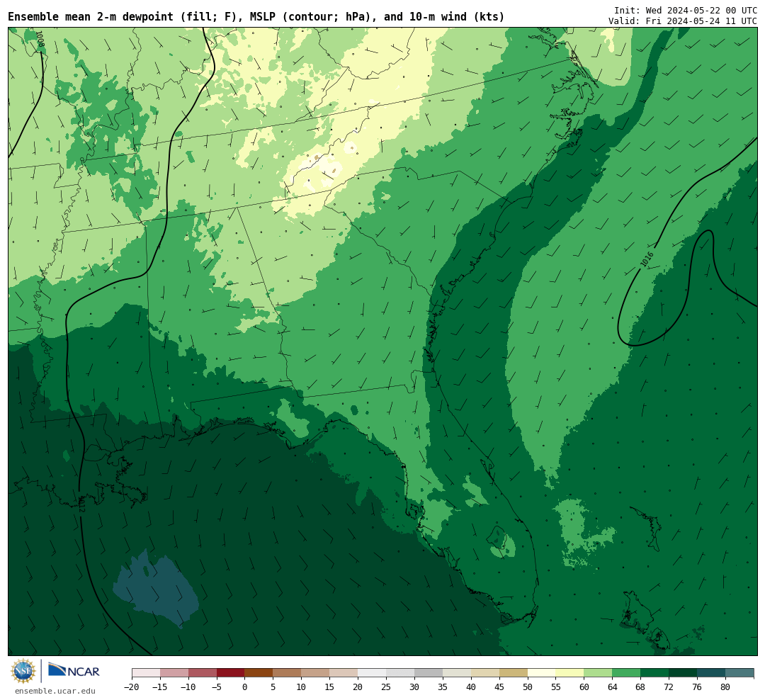Select the map title text about ensemble mean dewpoint
Screen dimensions: 765x700
tap(256, 17)
